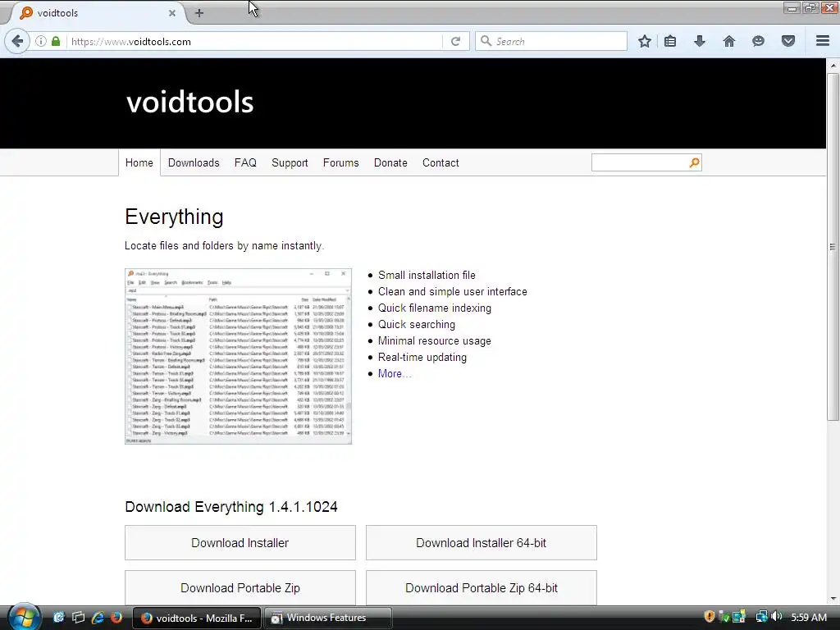Click the page vertical scrollbar thumb

[x=833, y=246]
